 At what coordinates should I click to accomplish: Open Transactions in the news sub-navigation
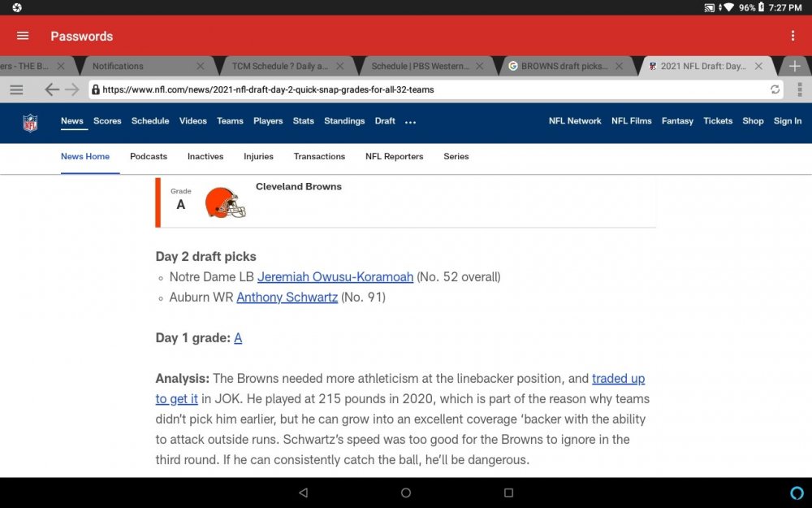pyautogui.click(x=319, y=157)
